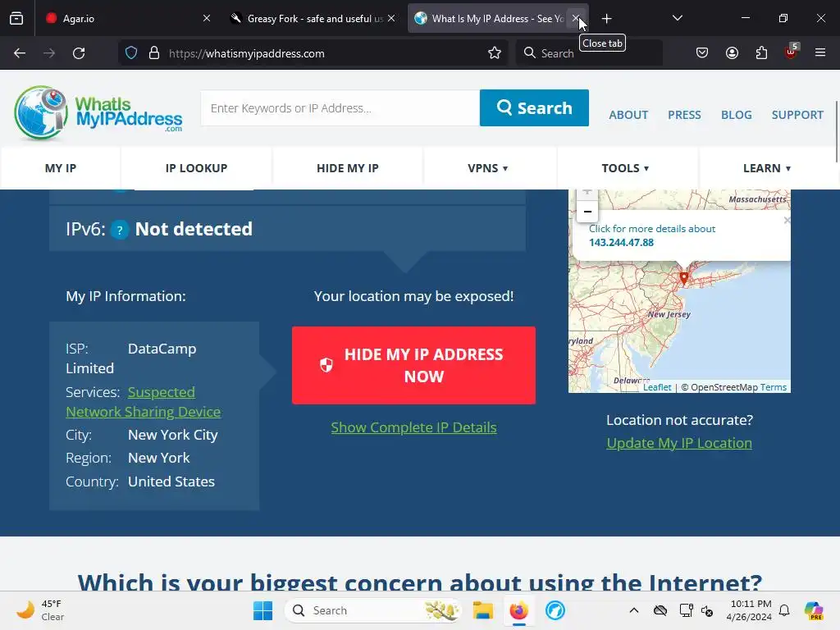Click Enter Keywords or IP Address field
This screenshot has height=630, width=840.
pyautogui.click(x=340, y=108)
